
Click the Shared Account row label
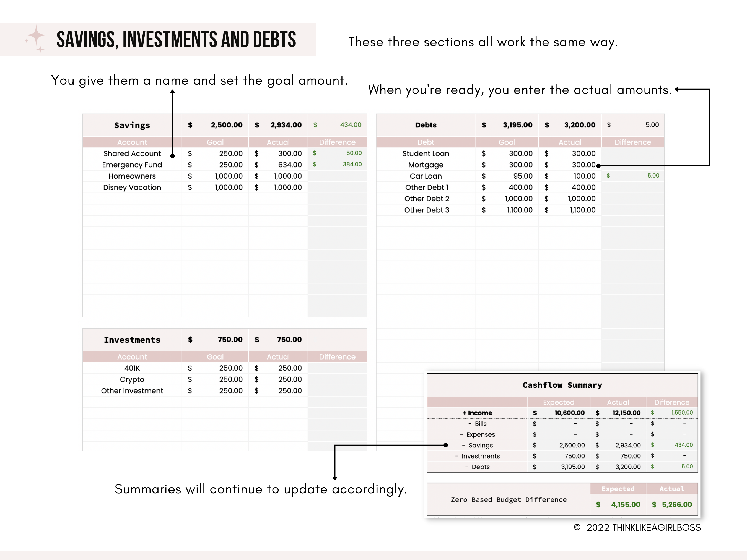pyautogui.click(x=132, y=153)
